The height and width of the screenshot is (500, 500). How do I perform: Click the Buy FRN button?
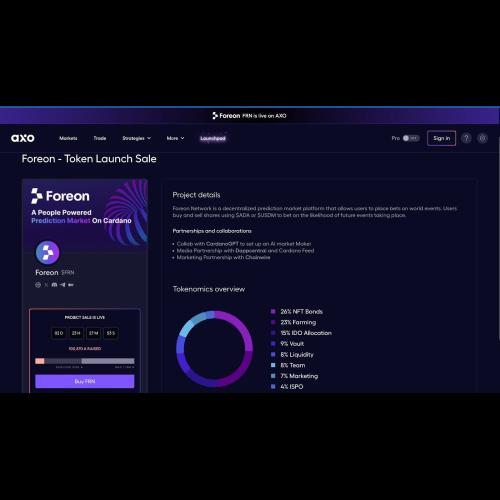(85, 381)
